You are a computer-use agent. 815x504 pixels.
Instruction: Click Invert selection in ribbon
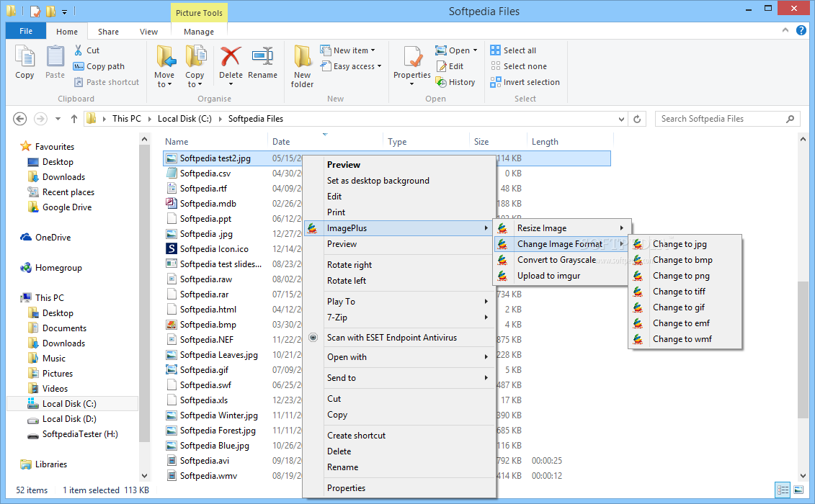(525, 82)
